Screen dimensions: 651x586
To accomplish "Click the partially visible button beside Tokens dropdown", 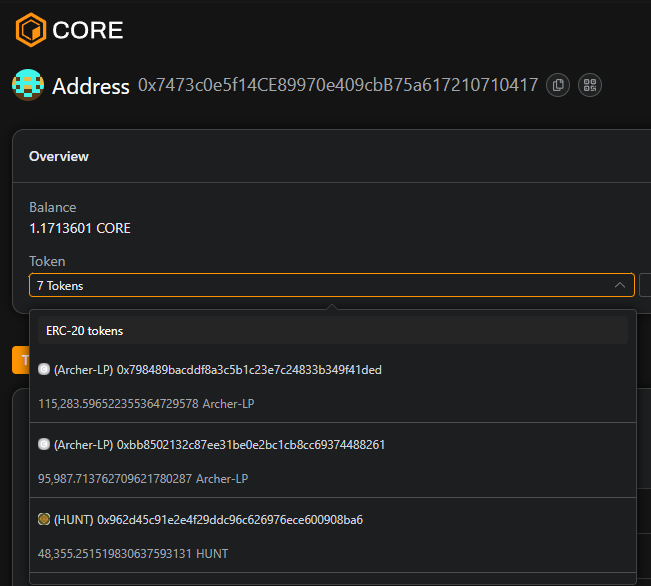I will (645, 285).
